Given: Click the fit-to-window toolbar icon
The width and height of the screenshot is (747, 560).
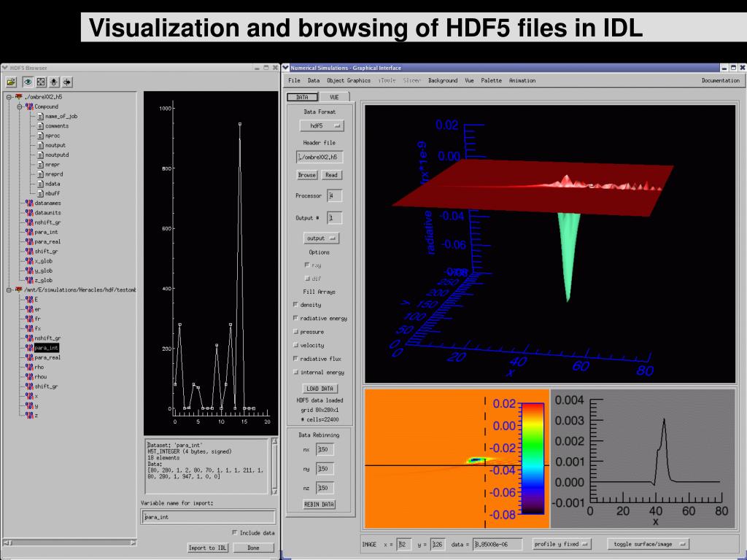Looking at the screenshot, I should 41,82.
